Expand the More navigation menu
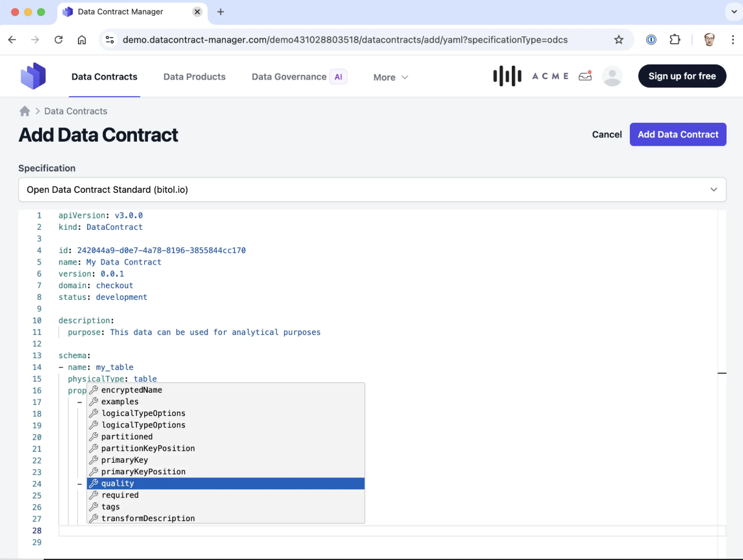Image resolution: width=743 pixels, height=560 pixels. point(390,77)
